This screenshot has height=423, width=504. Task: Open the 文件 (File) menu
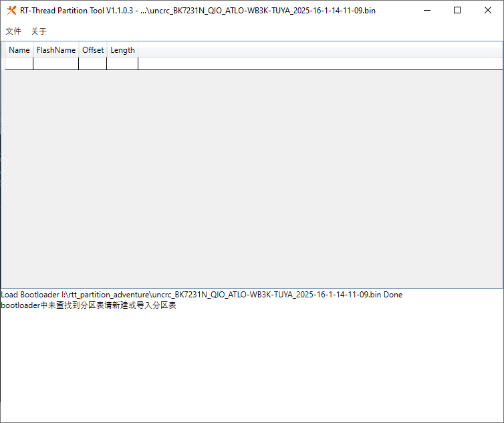(13, 31)
